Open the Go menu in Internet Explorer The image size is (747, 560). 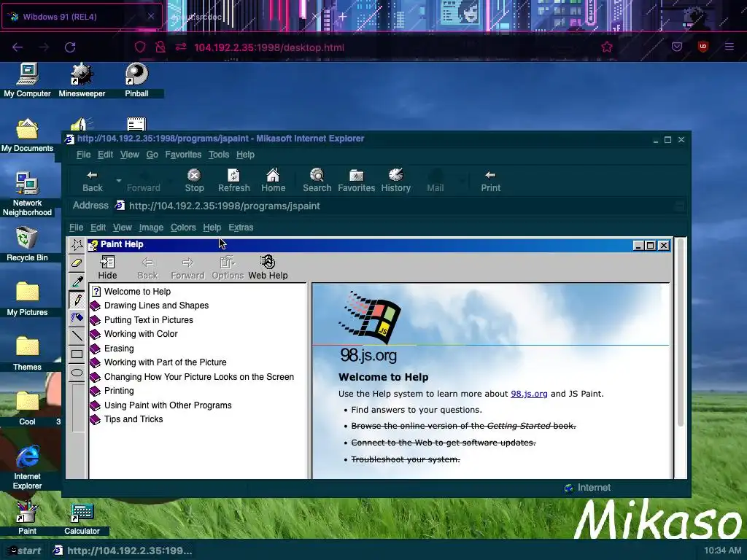tap(152, 155)
